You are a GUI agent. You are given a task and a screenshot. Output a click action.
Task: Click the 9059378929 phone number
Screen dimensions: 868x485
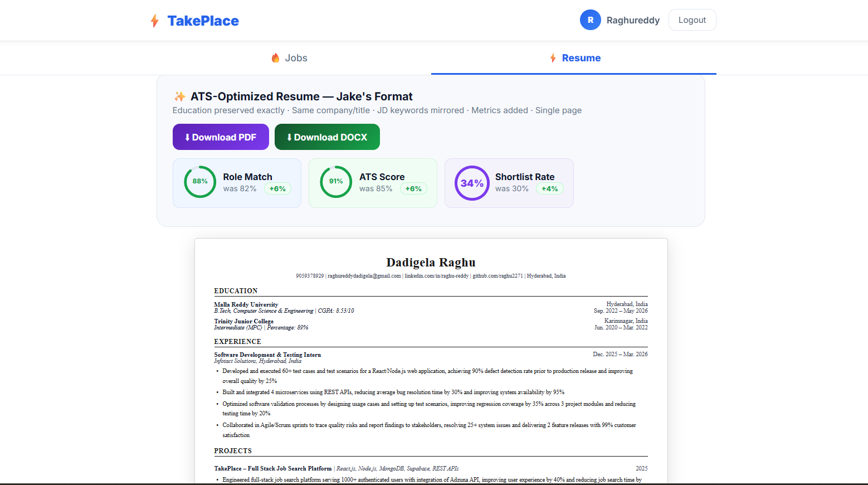pyautogui.click(x=310, y=276)
